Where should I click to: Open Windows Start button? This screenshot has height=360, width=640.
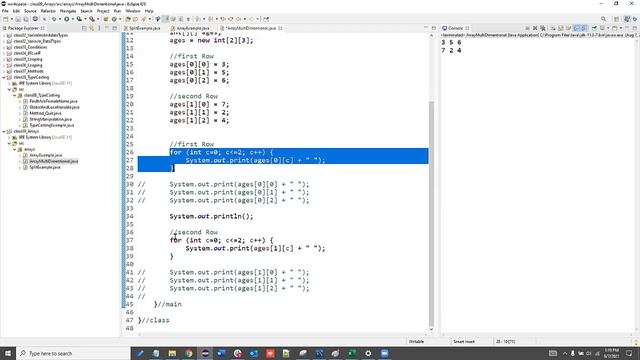(x=8, y=353)
